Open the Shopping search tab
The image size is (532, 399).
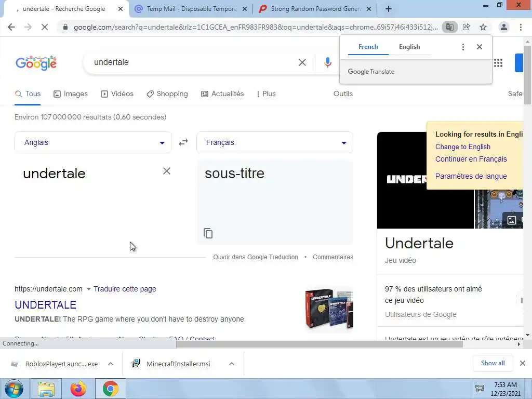pyautogui.click(x=167, y=94)
